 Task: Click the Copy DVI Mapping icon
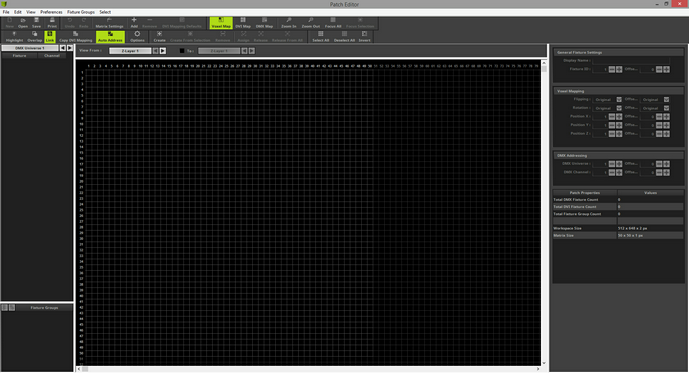[x=76, y=37]
